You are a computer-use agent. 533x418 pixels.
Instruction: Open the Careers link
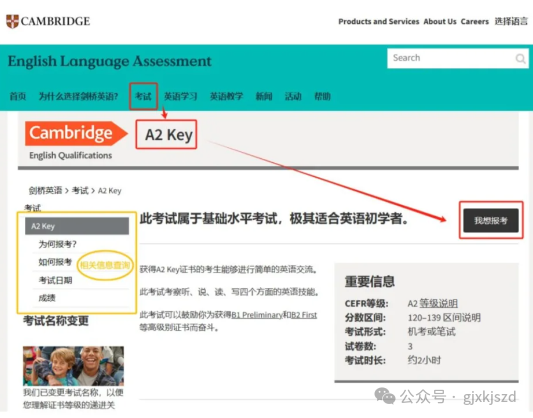click(475, 21)
